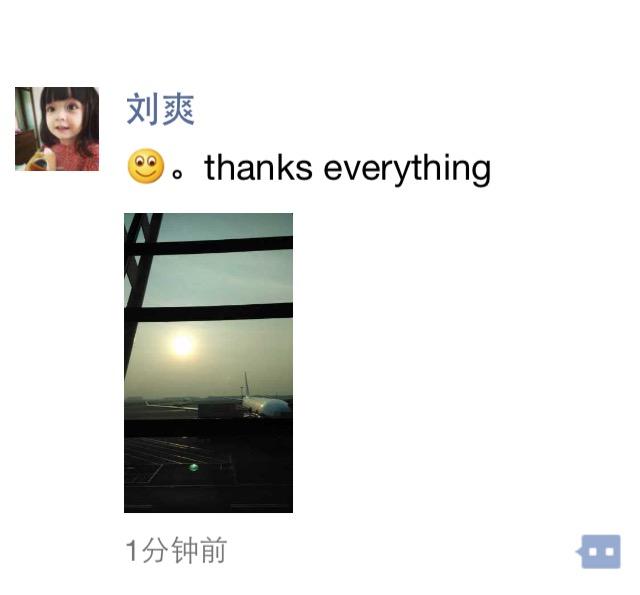The image size is (640, 595).
Task: Click the word 'thanks' in the post
Action: [258, 167]
